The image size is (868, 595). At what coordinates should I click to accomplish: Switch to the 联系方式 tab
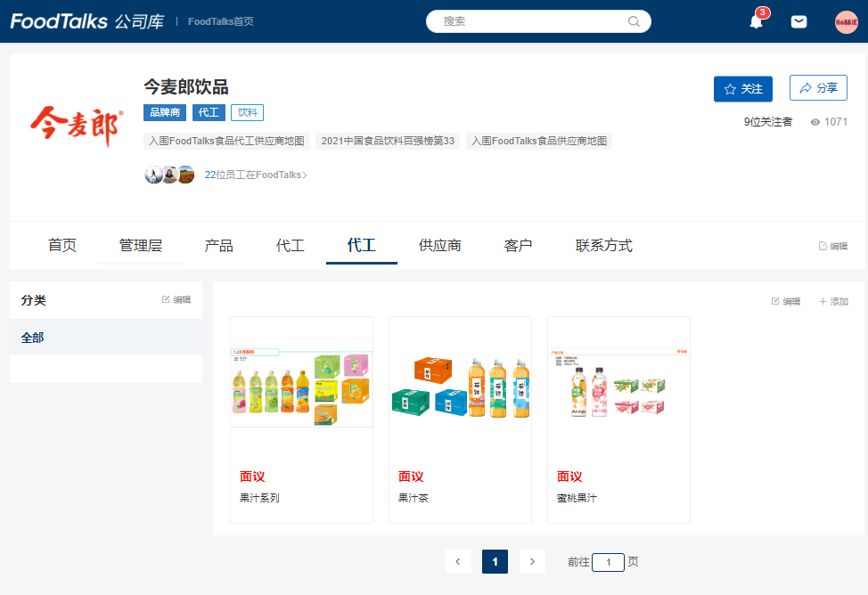(x=604, y=245)
